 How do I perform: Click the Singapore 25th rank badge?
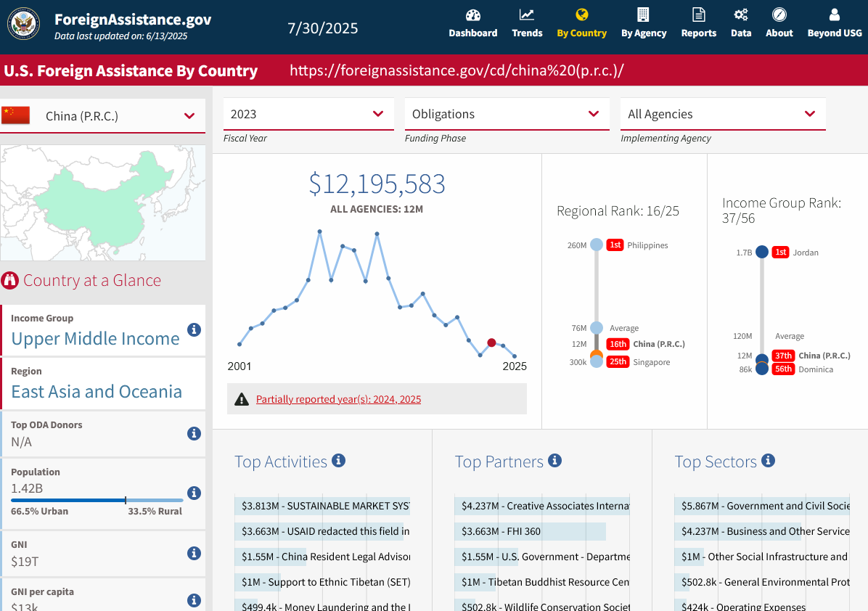618,362
